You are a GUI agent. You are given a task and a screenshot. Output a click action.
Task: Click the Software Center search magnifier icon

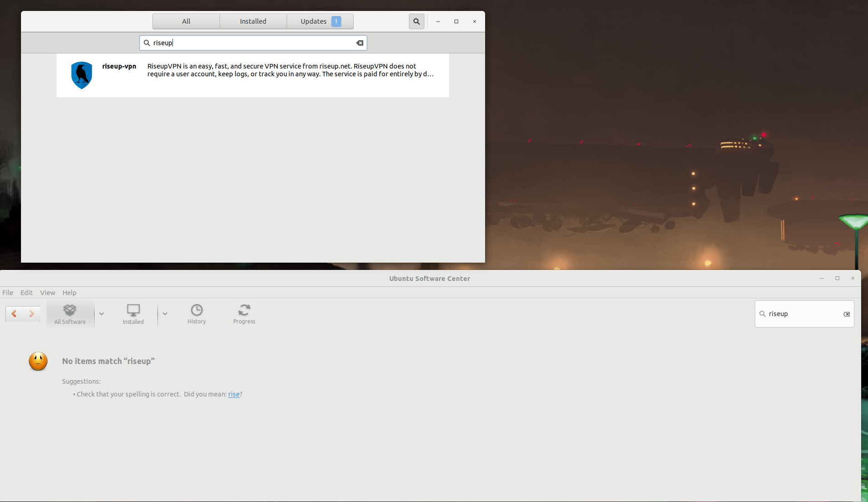click(762, 314)
